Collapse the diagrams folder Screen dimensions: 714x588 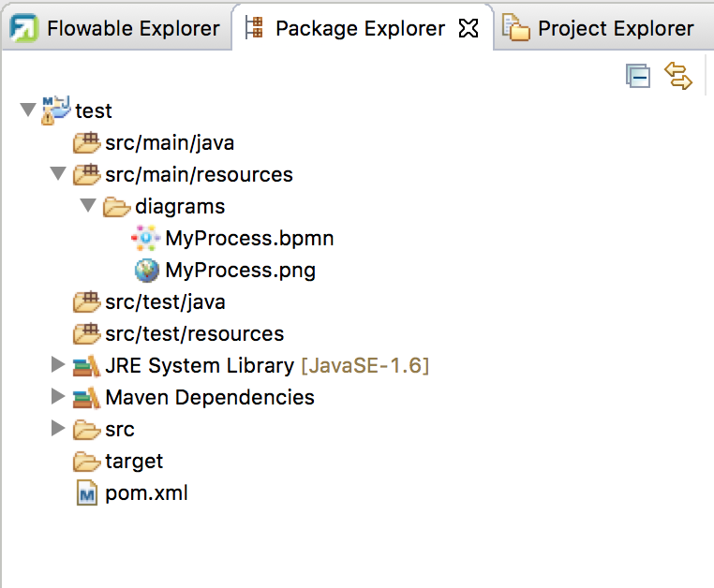pyautogui.click(x=88, y=206)
